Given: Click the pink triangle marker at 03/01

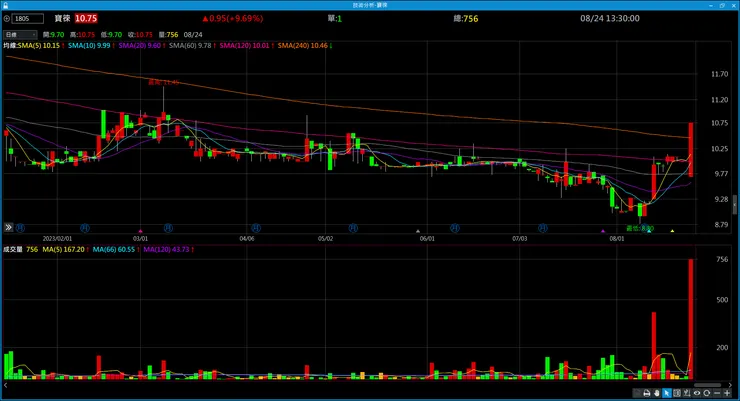Looking at the screenshot, I should click(141, 231).
